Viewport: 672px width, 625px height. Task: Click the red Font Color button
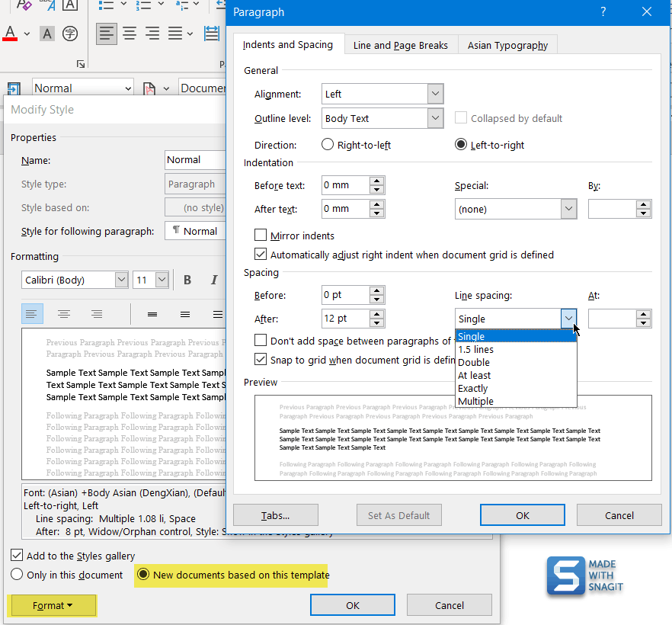pos(11,33)
